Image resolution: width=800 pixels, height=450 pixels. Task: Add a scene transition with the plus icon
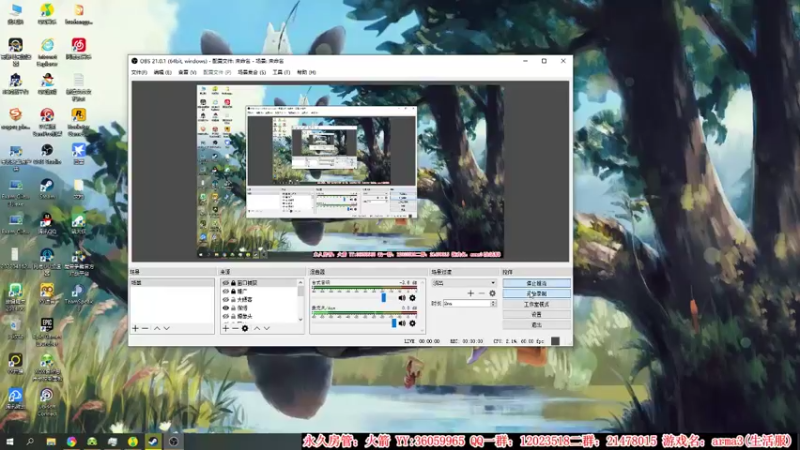coord(470,293)
